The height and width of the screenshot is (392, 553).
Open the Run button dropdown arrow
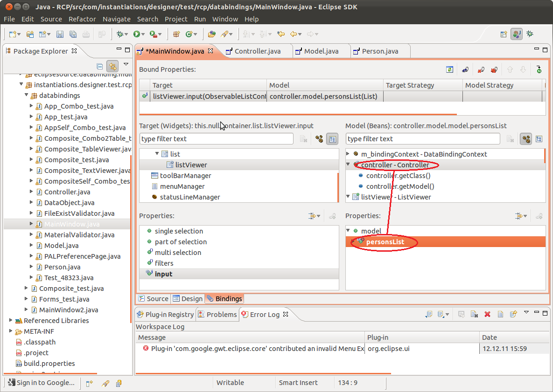[x=143, y=34]
